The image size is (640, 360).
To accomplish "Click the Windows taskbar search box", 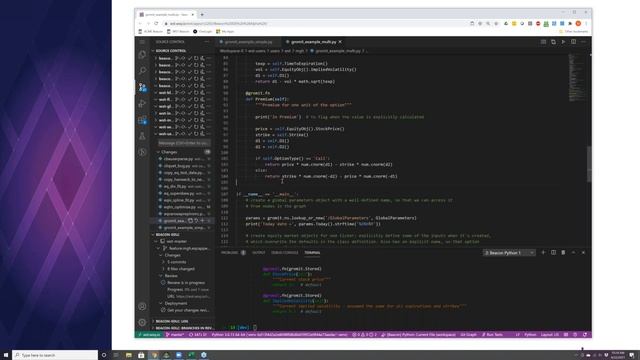I will tap(55, 355).
